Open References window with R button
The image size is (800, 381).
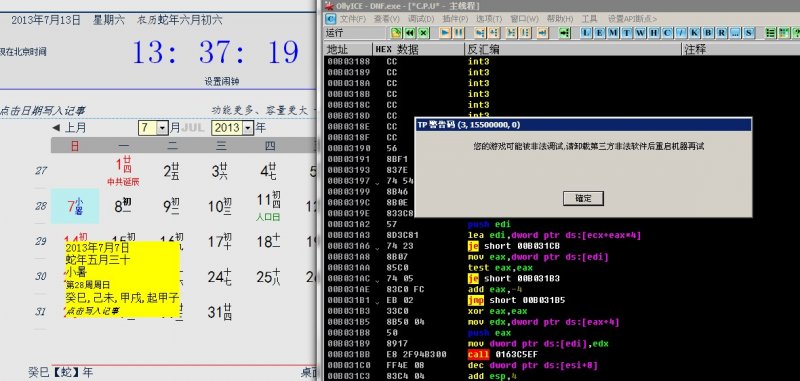(x=721, y=33)
